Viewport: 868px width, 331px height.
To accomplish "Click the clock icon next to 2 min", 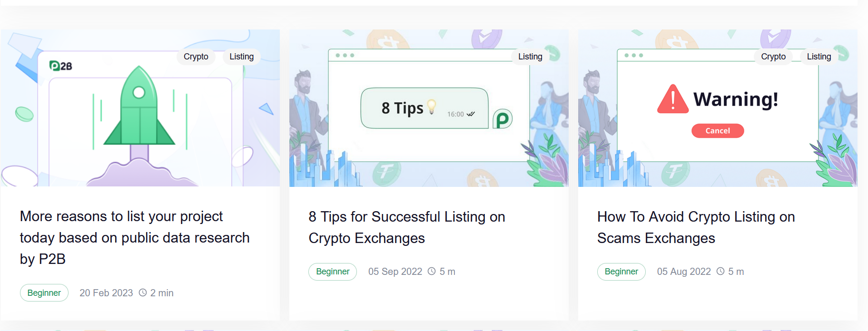I will coord(143,292).
